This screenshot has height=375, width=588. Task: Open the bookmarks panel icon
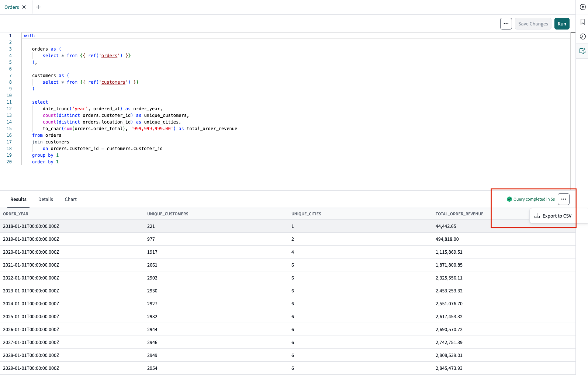(582, 22)
